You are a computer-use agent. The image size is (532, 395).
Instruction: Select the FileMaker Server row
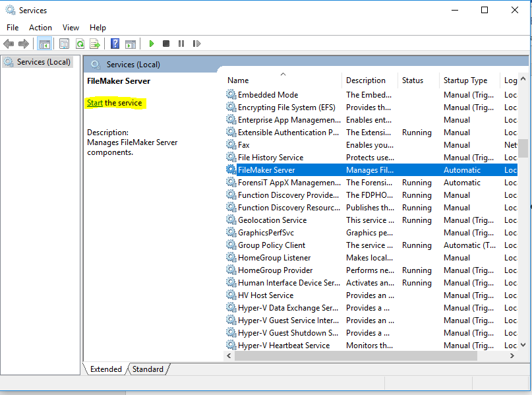(x=371, y=169)
